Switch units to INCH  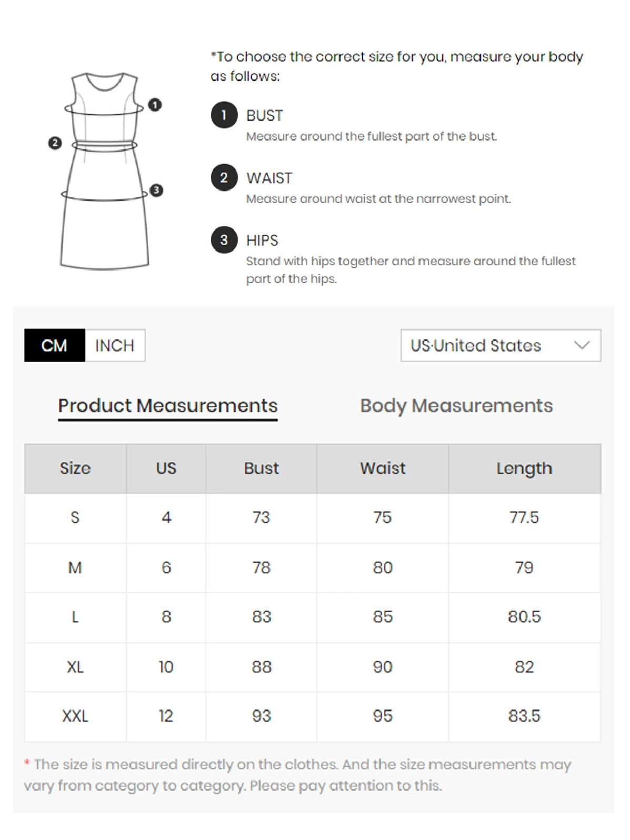pyautogui.click(x=115, y=345)
